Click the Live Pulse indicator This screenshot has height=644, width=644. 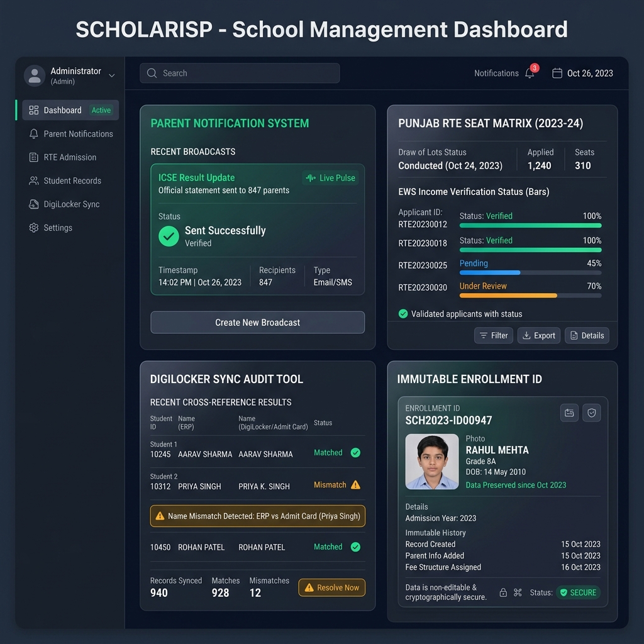point(330,178)
